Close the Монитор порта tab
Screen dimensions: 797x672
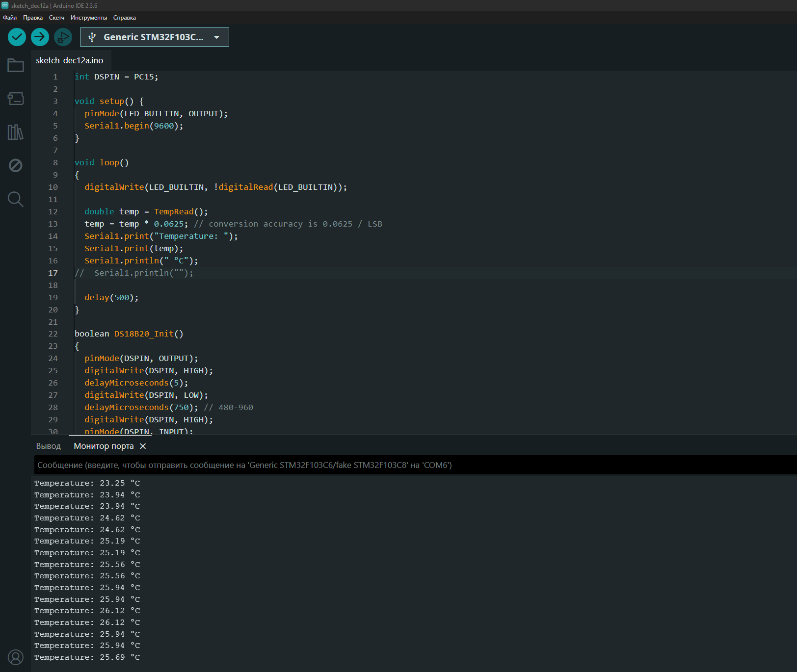pyautogui.click(x=143, y=446)
